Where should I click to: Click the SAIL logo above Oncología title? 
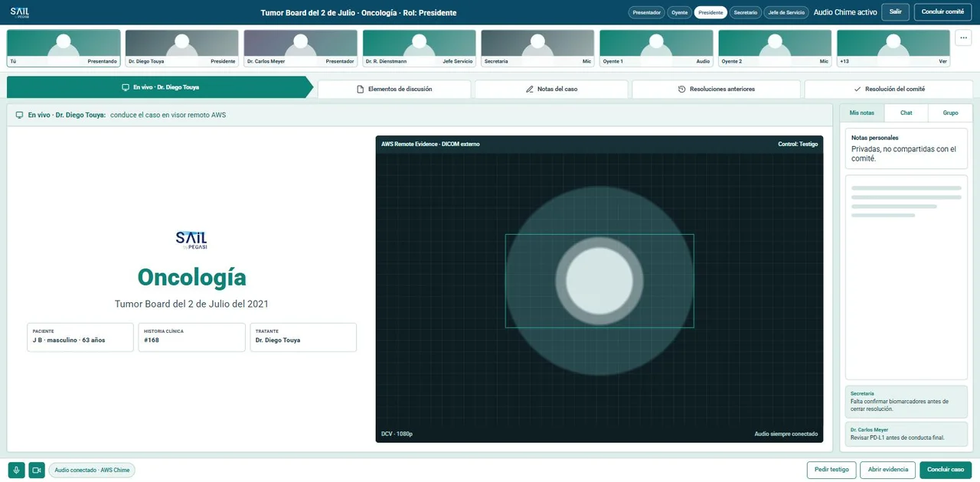pos(191,239)
